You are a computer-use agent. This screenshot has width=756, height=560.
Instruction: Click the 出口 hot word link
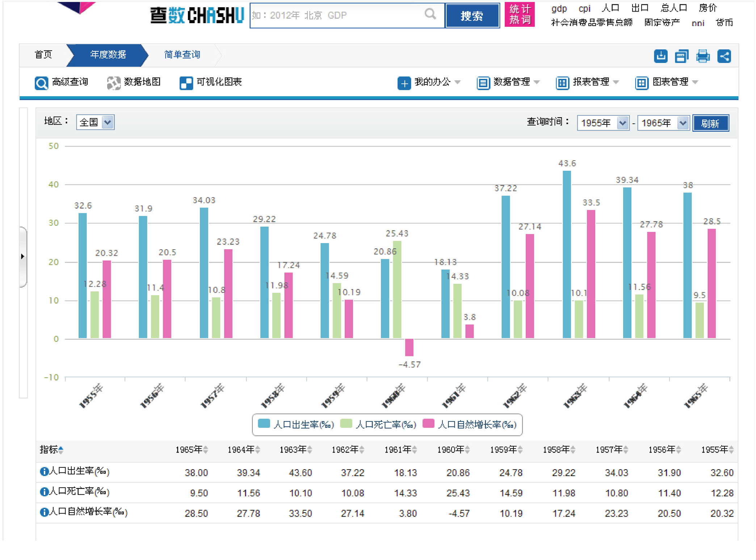pos(640,8)
